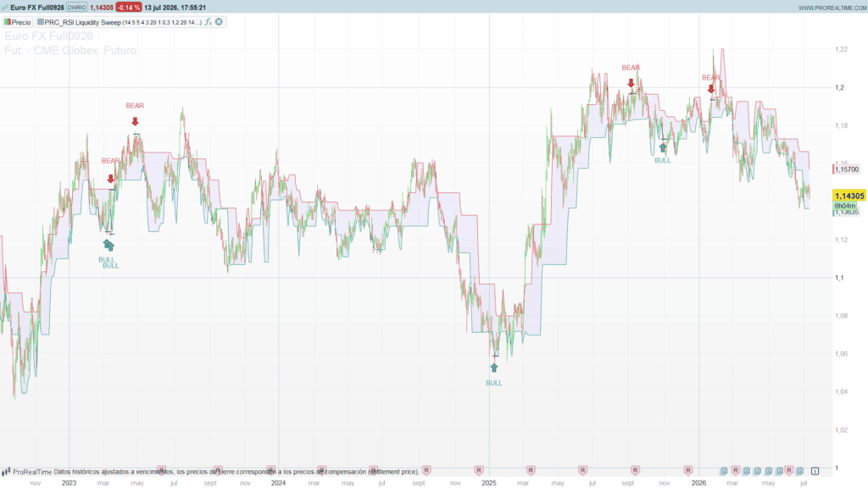Click the red arrow under BEAR of September 2025
Screen dimensions: 868x488
point(631,83)
